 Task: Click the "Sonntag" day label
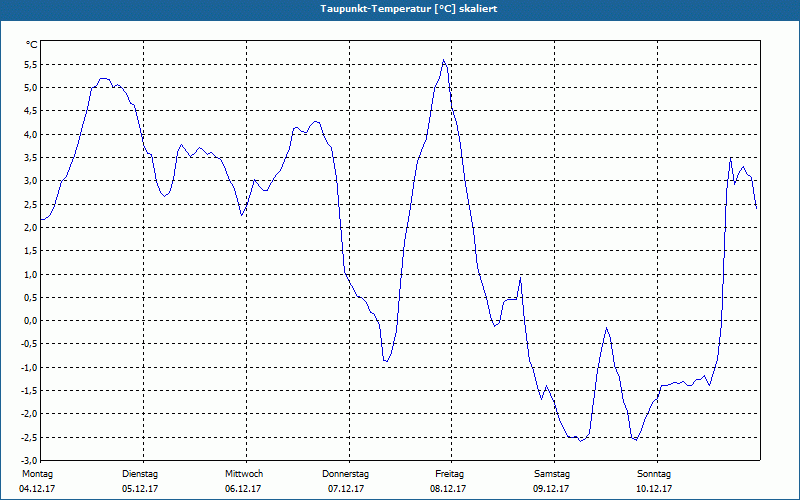pyautogui.click(x=654, y=474)
